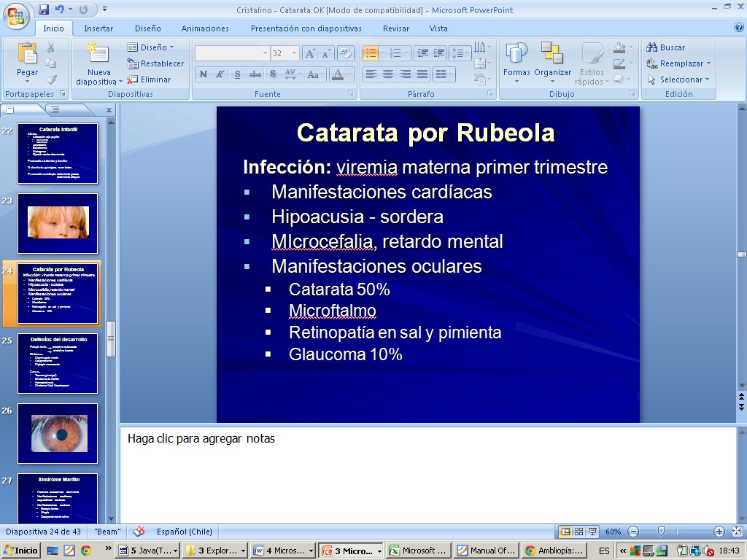
Task: Click the Eliminar slide icon
Action: tap(132, 79)
